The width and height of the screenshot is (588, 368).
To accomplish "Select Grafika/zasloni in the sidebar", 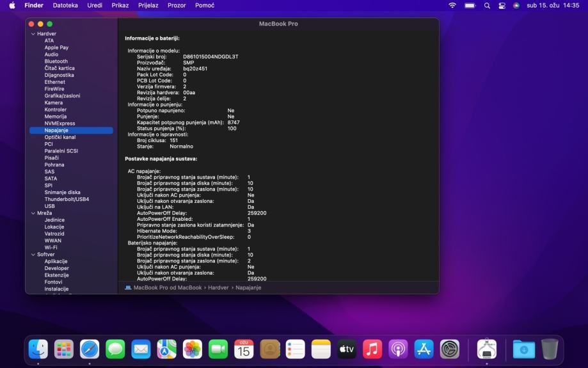I will pos(62,95).
